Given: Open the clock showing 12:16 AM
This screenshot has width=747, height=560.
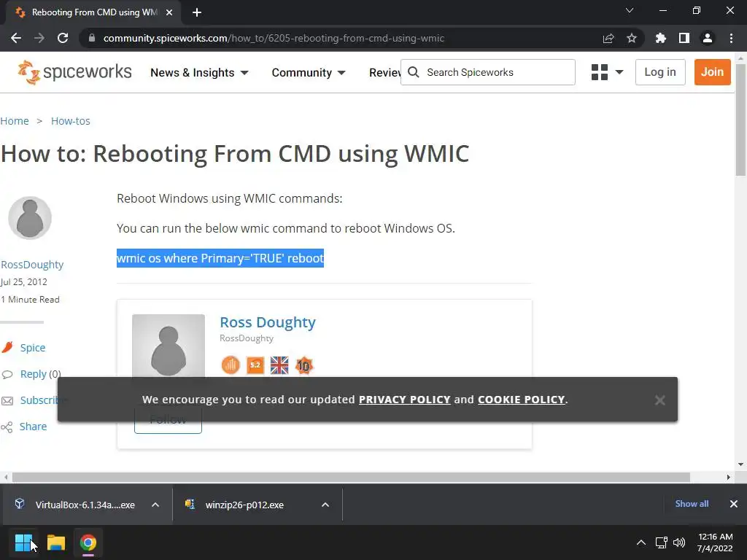Looking at the screenshot, I should tap(715, 542).
